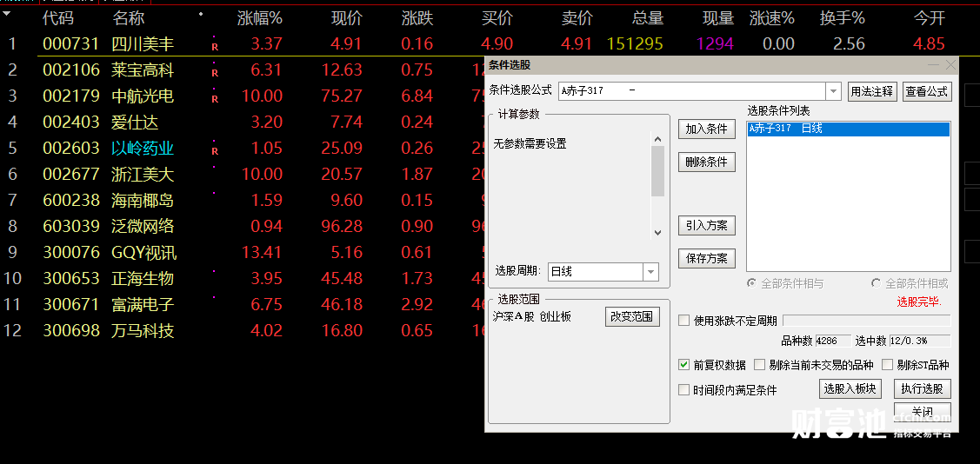980x464 pixels.
Task: Click 用法注释 button
Action: (x=873, y=91)
